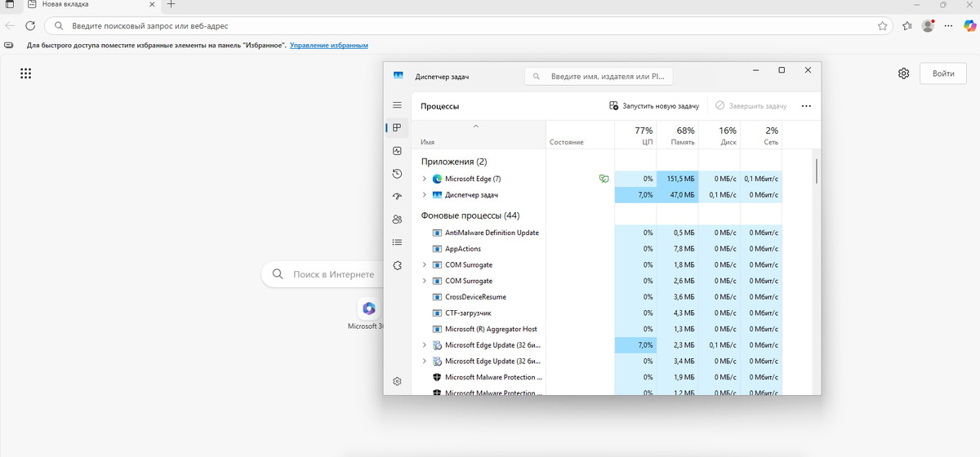Open Edge tab actions menu icon
Viewport: 980px width, 457px height.
click(x=9, y=5)
